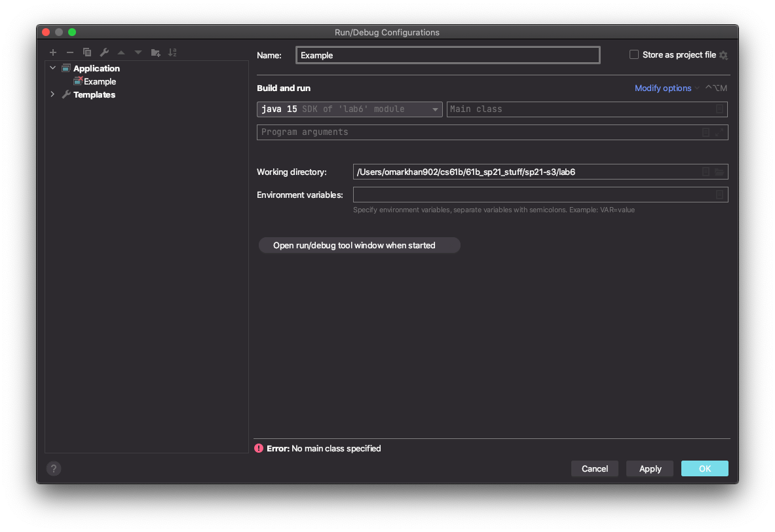Edit configuration templates with the wrench icon

coord(104,52)
